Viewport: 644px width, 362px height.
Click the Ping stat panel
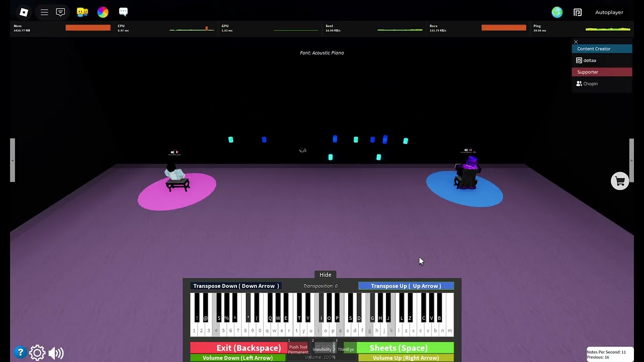click(582, 28)
